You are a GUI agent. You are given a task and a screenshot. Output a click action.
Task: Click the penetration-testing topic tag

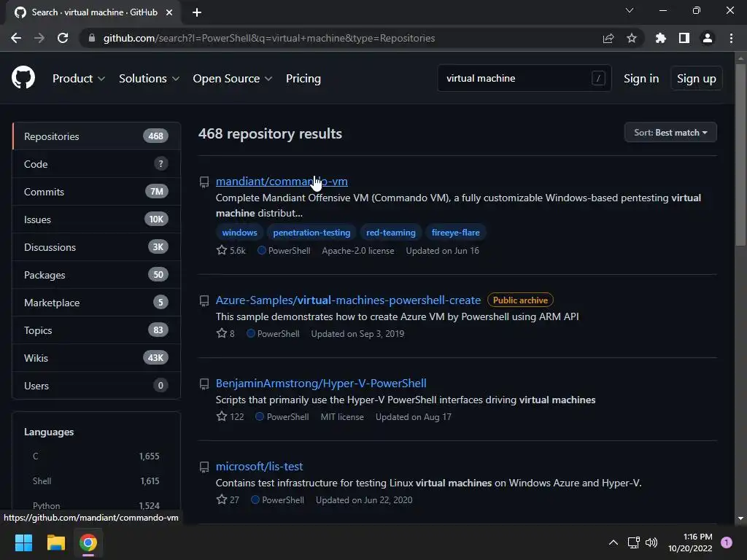(311, 233)
